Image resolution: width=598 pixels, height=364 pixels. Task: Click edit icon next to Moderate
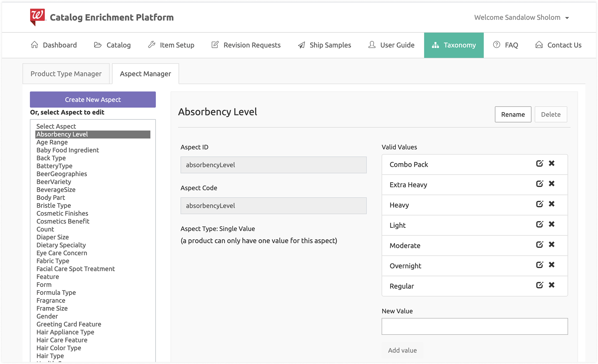coord(539,244)
